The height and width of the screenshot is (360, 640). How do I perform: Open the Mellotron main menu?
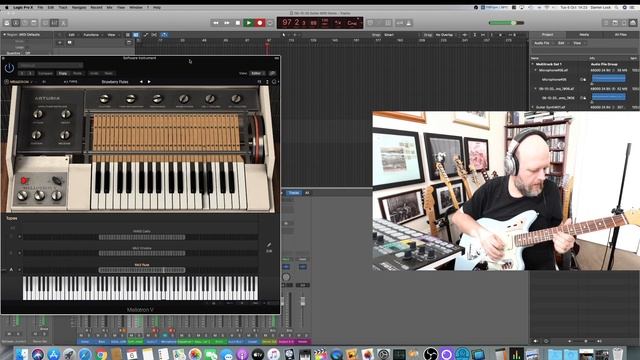pos(19,82)
